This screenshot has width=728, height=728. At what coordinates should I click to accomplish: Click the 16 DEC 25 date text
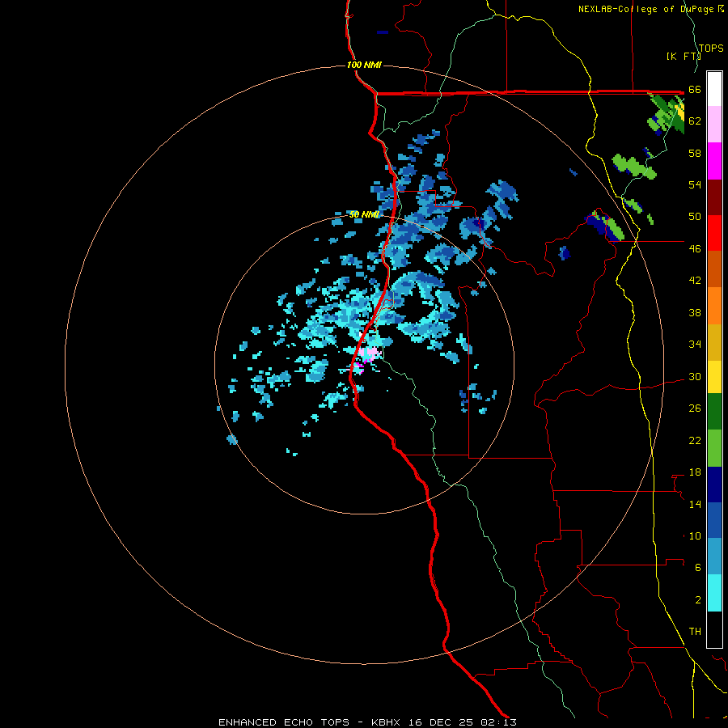tap(441, 722)
